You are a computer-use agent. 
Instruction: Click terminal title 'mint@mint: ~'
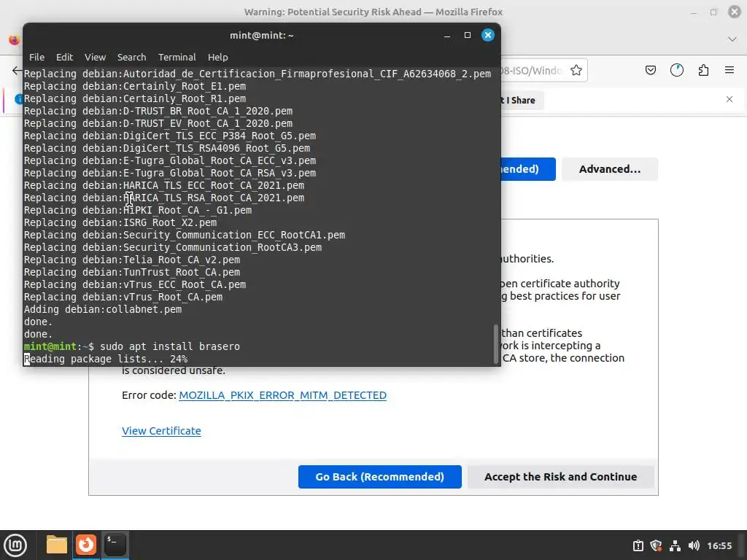(262, 35)
